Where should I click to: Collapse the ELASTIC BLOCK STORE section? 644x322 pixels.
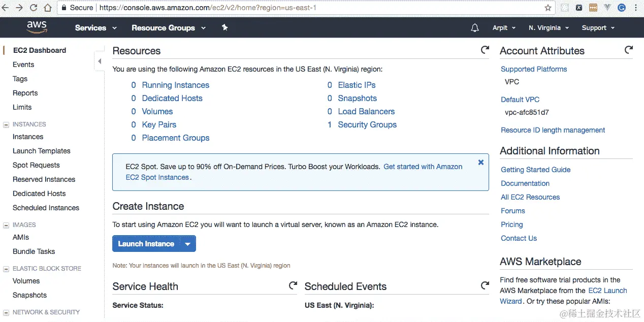6,269
